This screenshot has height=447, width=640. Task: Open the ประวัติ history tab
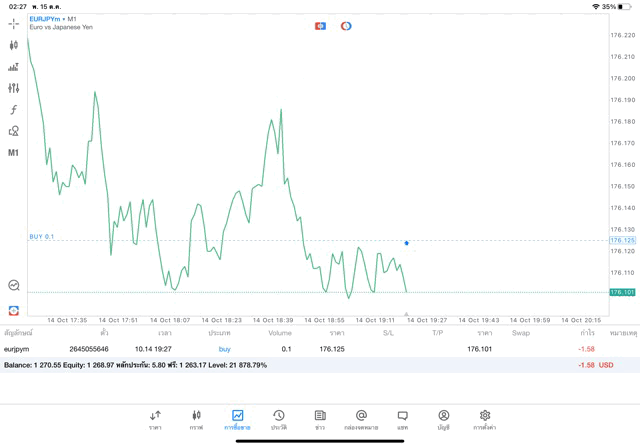point(278,419)
